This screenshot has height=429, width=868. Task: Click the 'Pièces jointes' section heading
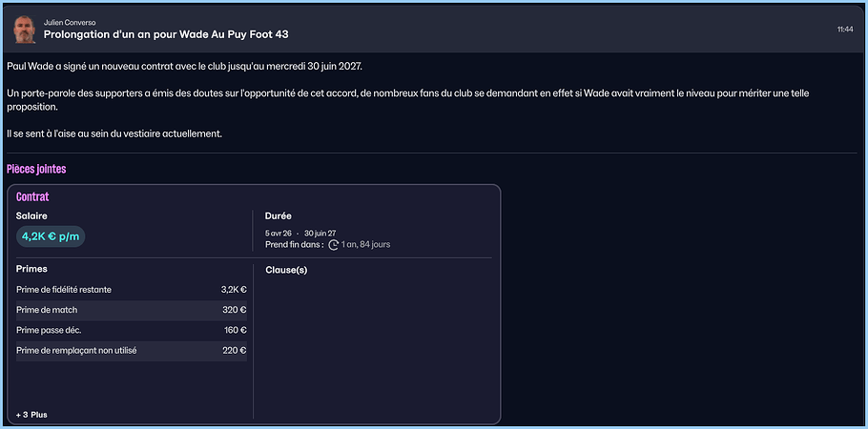(36, 169)
